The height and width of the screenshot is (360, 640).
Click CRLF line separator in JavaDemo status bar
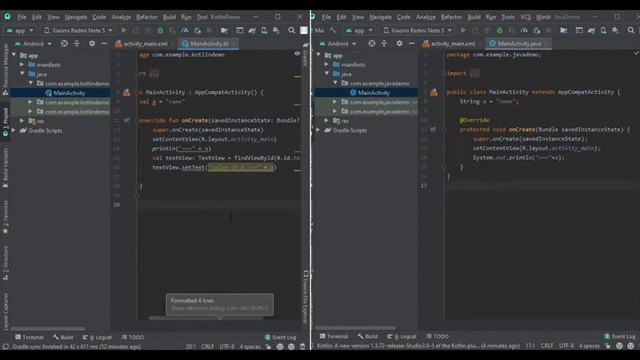click(547, 346)
